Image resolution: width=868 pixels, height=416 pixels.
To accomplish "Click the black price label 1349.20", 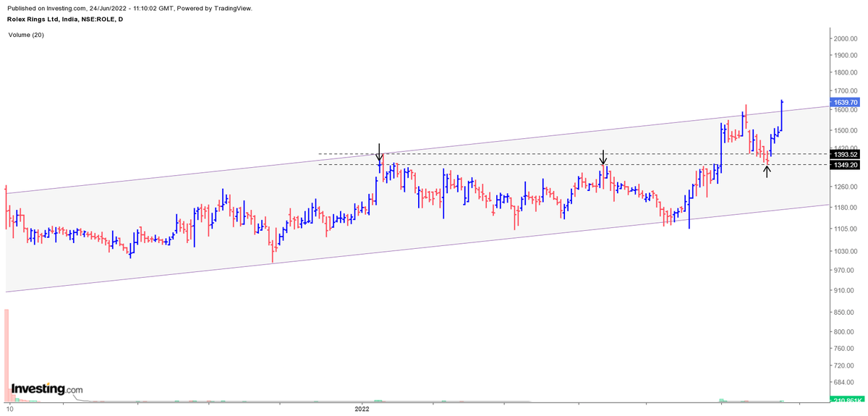I will (x=845, y=165).
